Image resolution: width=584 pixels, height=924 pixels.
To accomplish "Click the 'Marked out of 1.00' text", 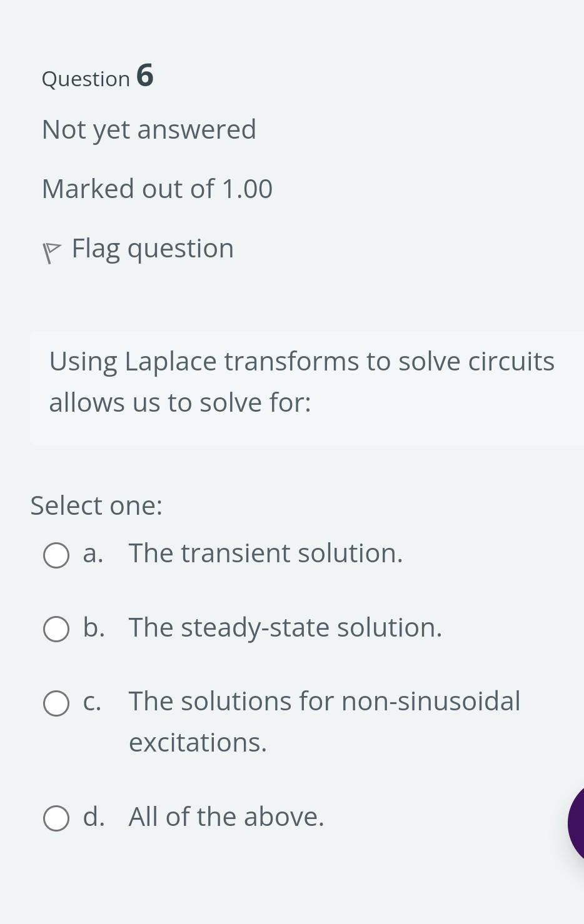I will click(x=157, y=188).
